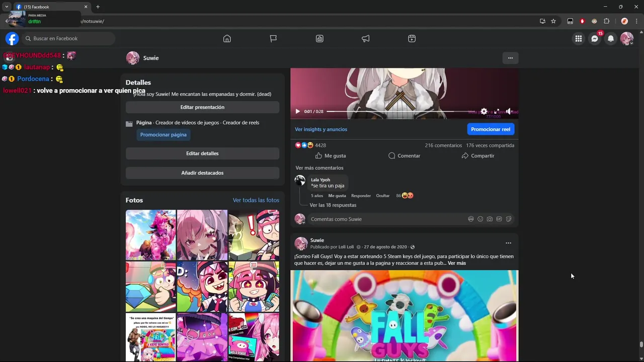Click Promocionar reel button
Viewport: 644px width, 362px height.
click(491, 129)
